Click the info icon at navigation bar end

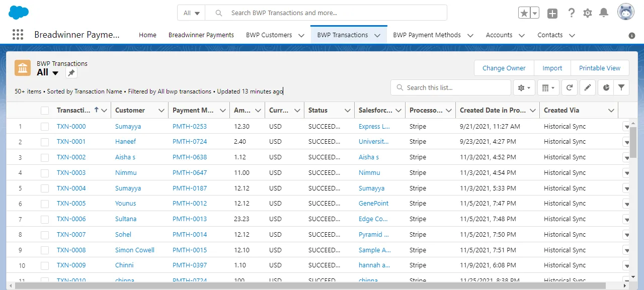(x=632, y=36)
